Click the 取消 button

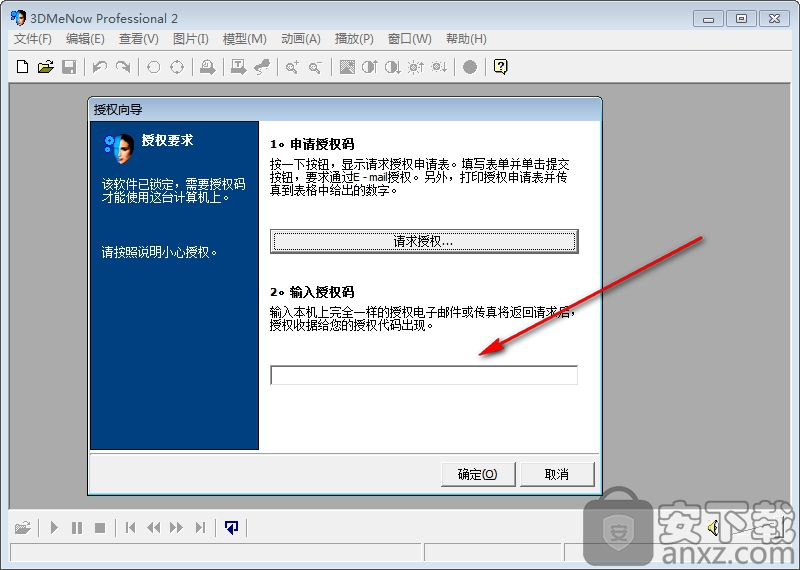557,474
